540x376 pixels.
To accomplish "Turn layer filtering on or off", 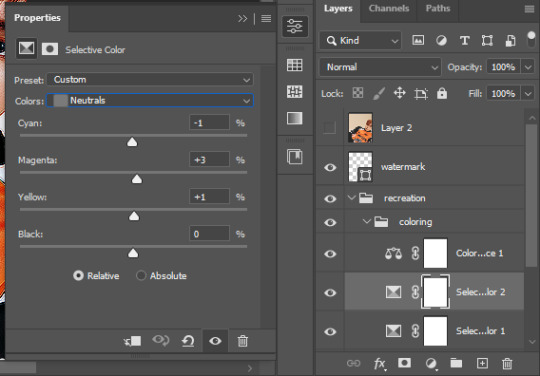I will point(531,39).
